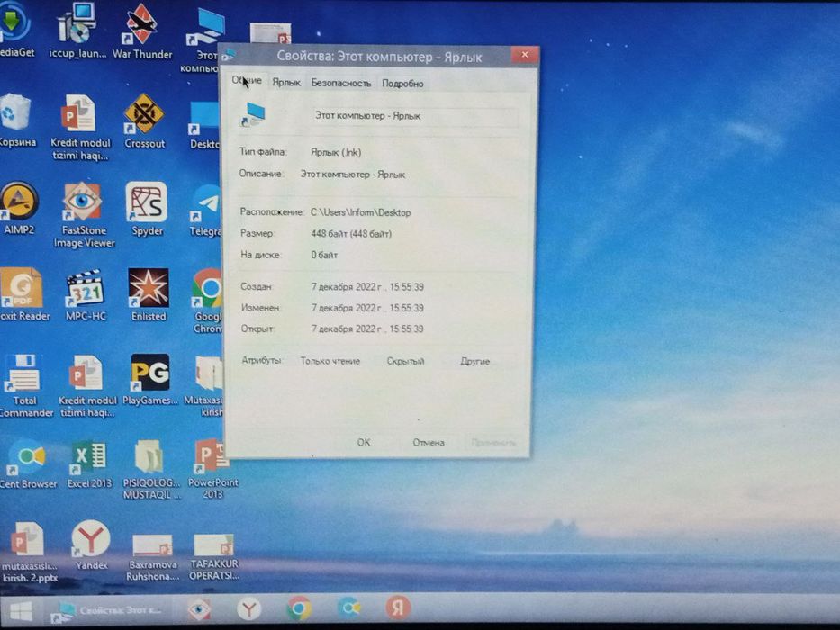Open the Безопасность tab

(340, 83)
